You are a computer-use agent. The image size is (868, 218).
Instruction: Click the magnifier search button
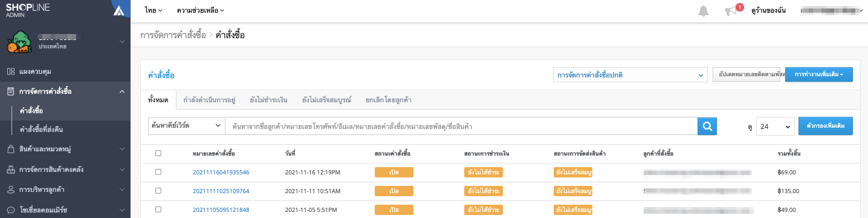[x=707, y=126]
